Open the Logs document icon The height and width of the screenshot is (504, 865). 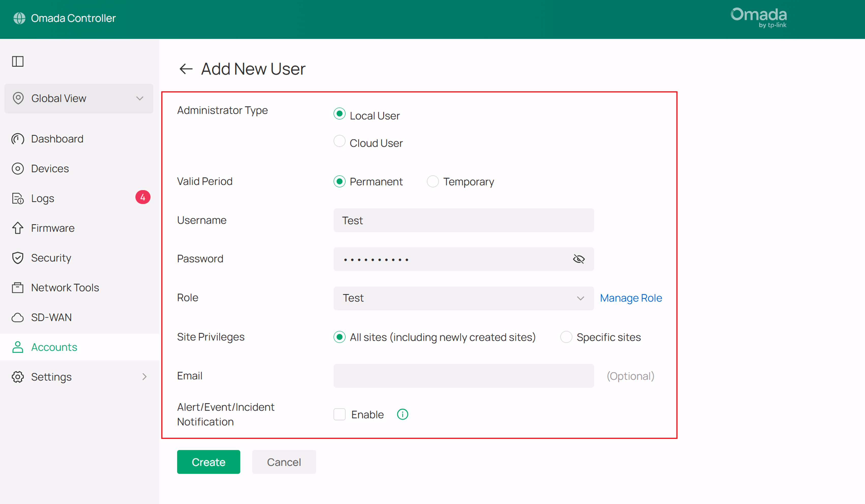[x=18, y=198]
